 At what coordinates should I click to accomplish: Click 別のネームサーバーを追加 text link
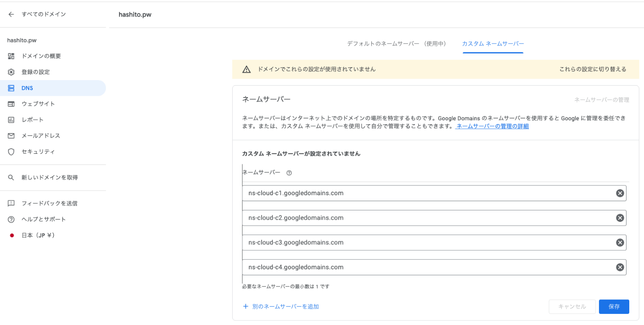tap(285, 306)
